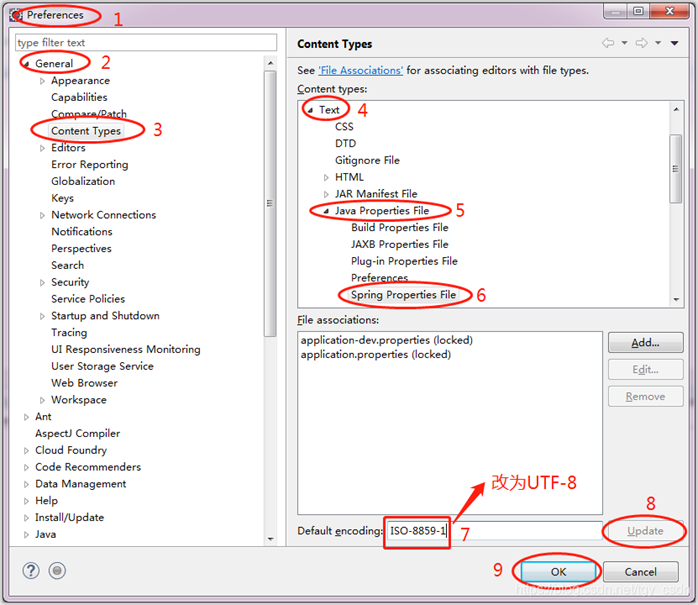This screenshot has height=605, width=698.
Task: Open the File Associations link
Action: coord(361,70)
